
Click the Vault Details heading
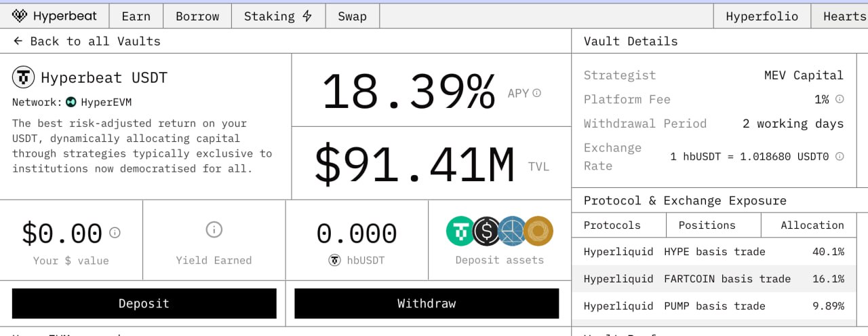click(631, 41)
